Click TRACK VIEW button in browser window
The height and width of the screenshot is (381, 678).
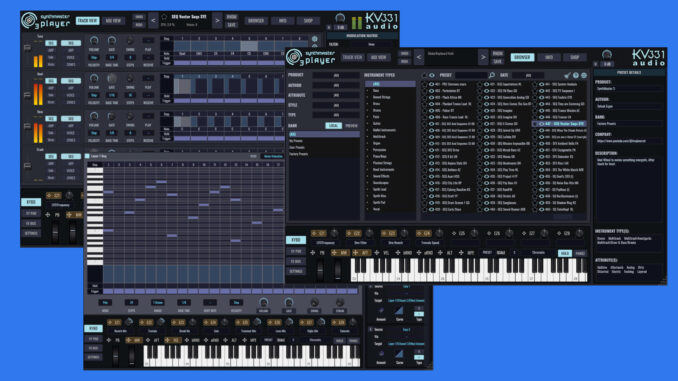click(x=353, y=57)
